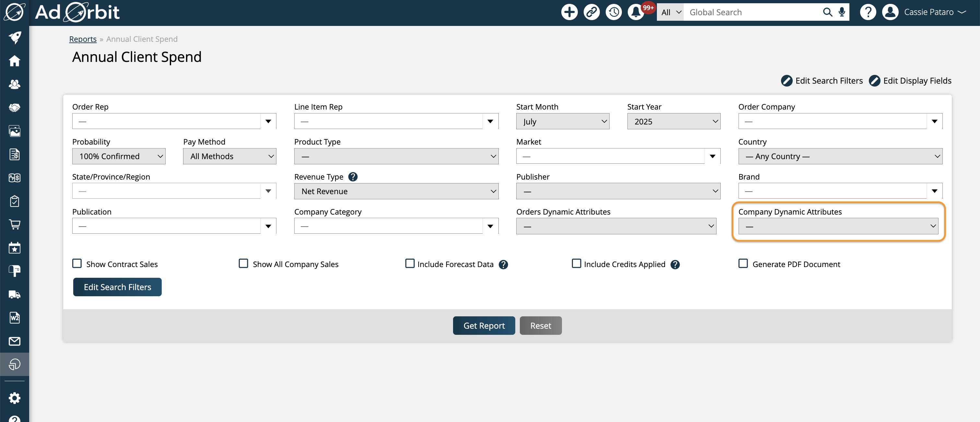980x422 pixels.
Task: Click the Revenue Type help icon
Action: tap(353, 177)
